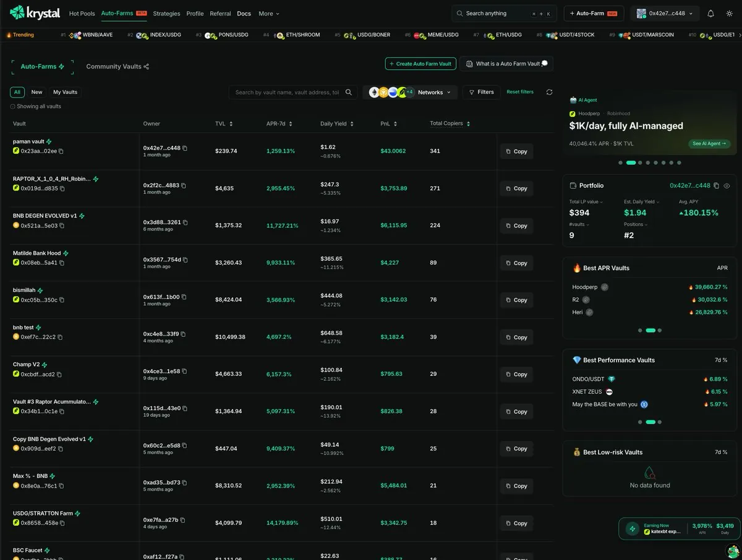Click What is a Auto Farm Vault button
This screenshot has width=742, height=560.
(506, 64)
